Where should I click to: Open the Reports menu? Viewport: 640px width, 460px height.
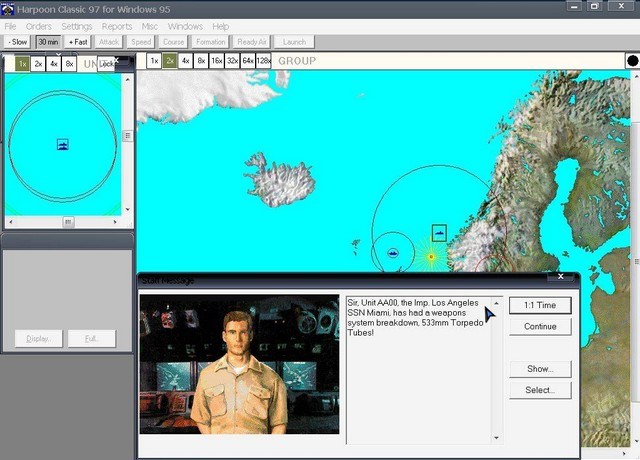(x=116, y=26)
